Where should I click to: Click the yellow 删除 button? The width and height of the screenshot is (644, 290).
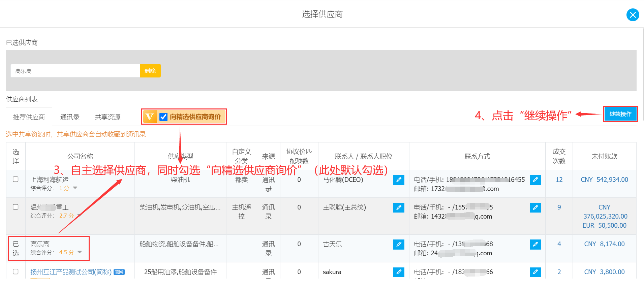tap(150, 71)
